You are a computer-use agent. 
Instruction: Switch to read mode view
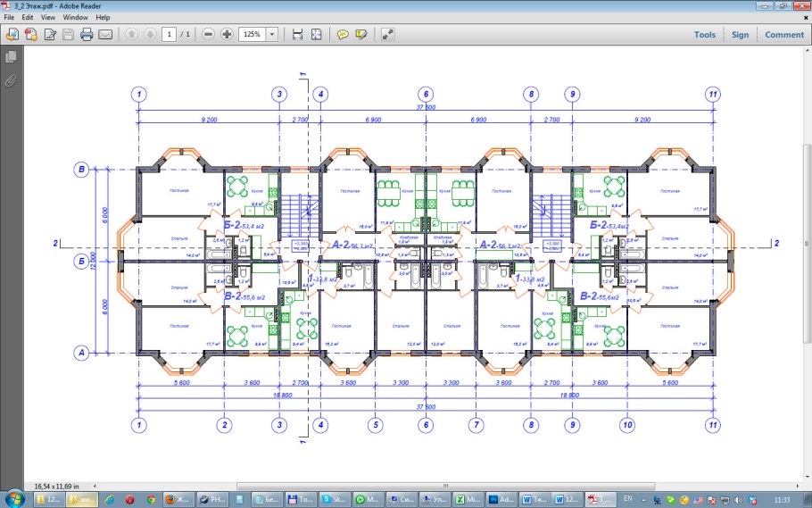click(388, 35)
